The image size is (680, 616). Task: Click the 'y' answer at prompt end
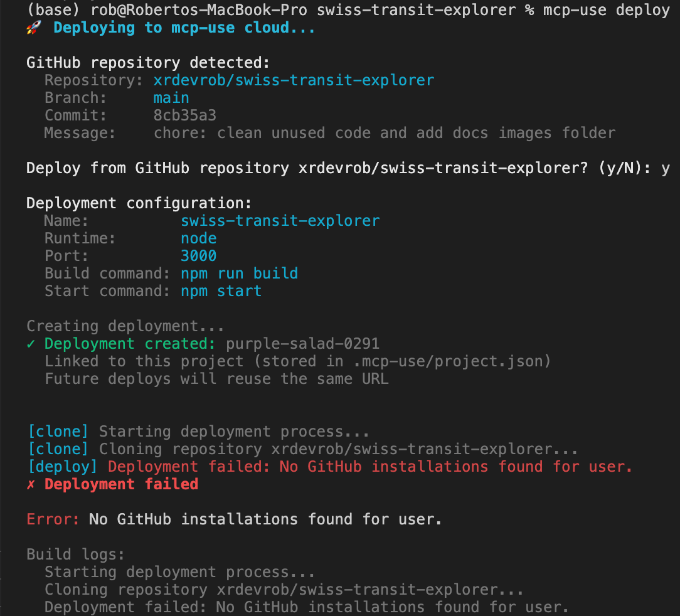tap(666, 169)
